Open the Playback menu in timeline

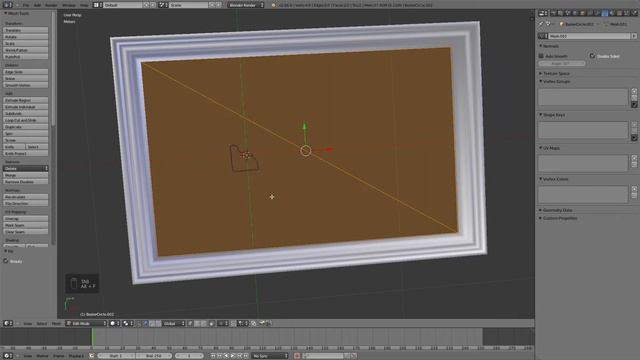[x=76, y=356]
